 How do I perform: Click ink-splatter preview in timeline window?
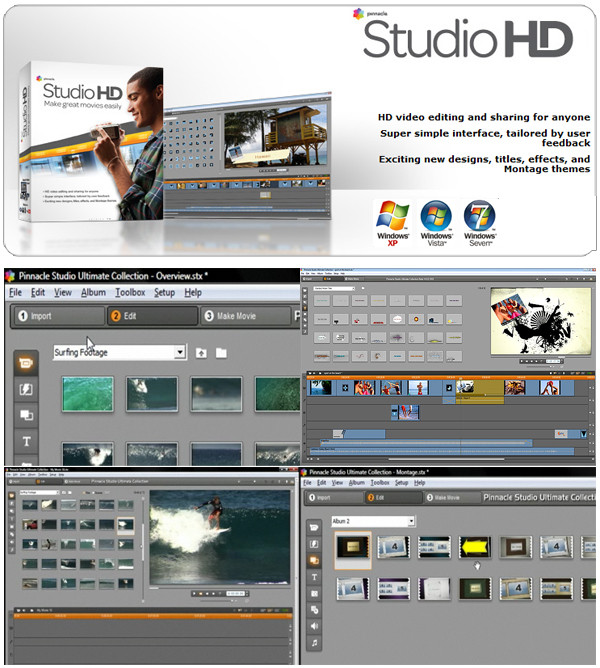(540, 320)
